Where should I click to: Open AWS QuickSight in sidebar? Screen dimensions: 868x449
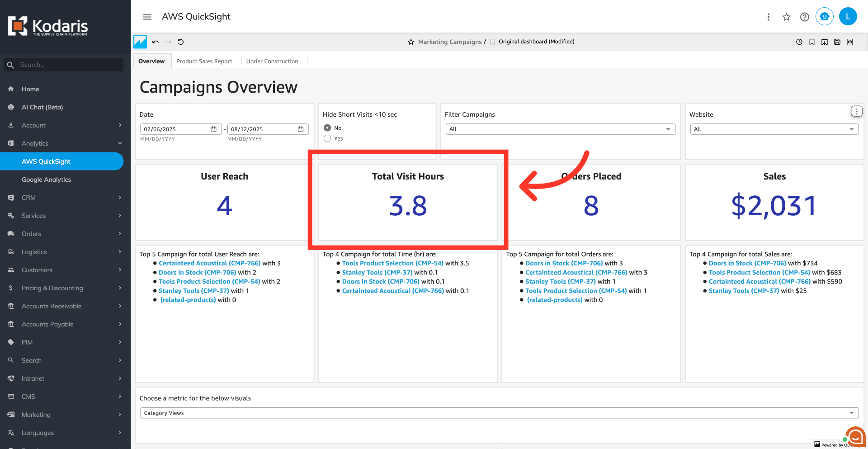61,161
